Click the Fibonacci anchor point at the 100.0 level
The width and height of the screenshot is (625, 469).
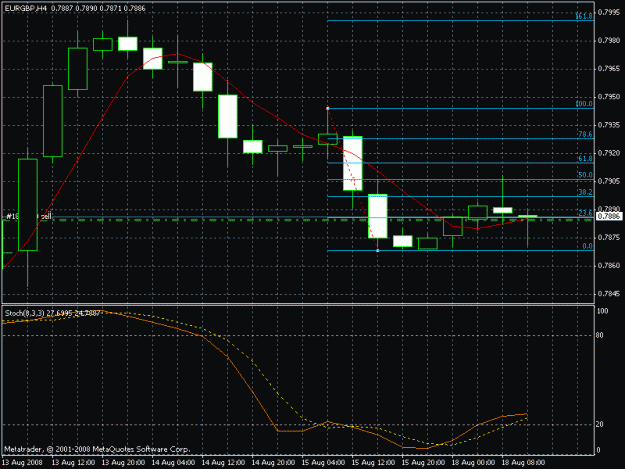[328, 108]
